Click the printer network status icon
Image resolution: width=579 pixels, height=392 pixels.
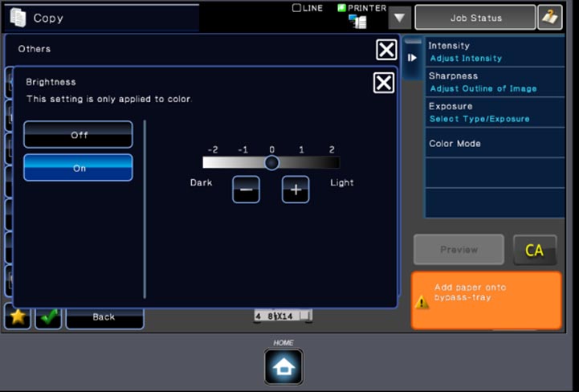pos(357,22)
